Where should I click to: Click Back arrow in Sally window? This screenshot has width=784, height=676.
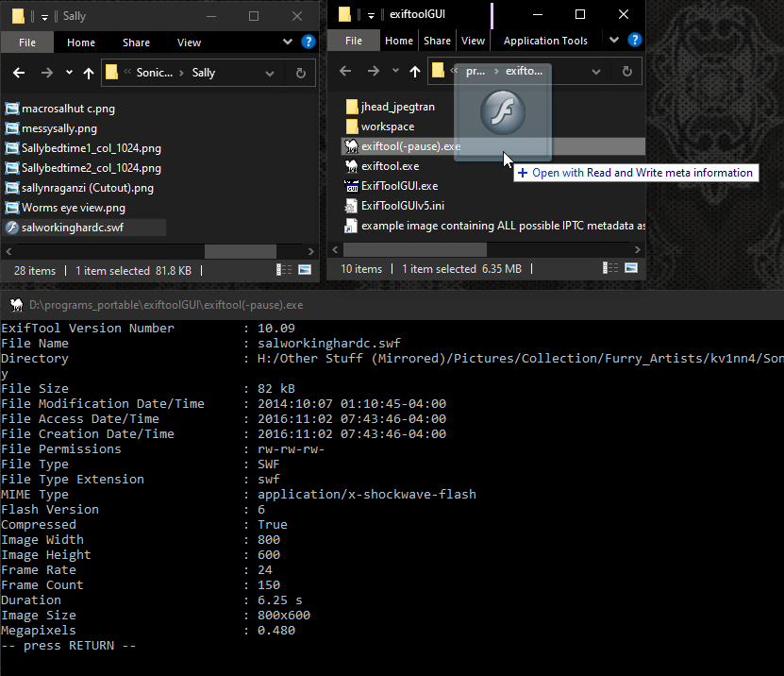pos(20,73)
